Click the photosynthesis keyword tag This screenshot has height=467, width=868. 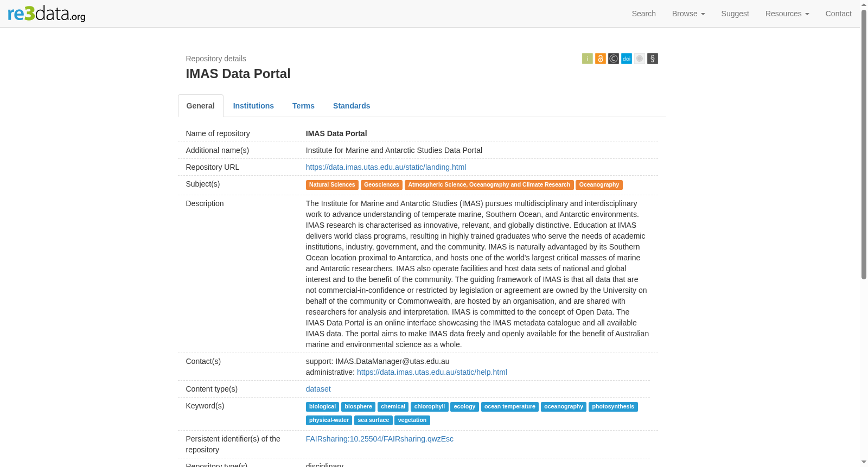[613, 407]
